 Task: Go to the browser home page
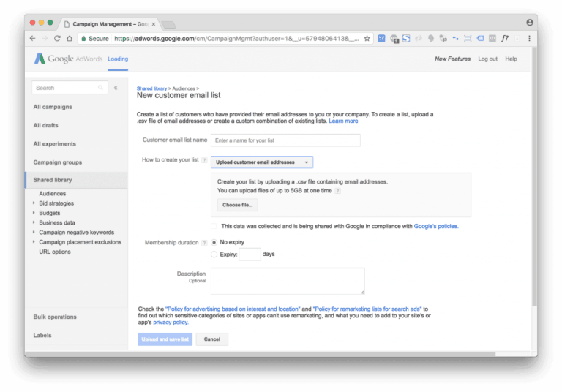70,38
